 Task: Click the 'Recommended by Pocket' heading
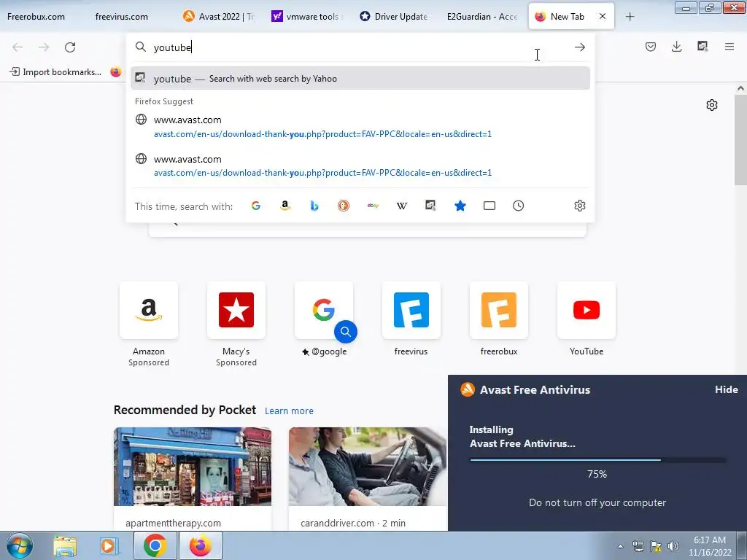tap(185, 410)
